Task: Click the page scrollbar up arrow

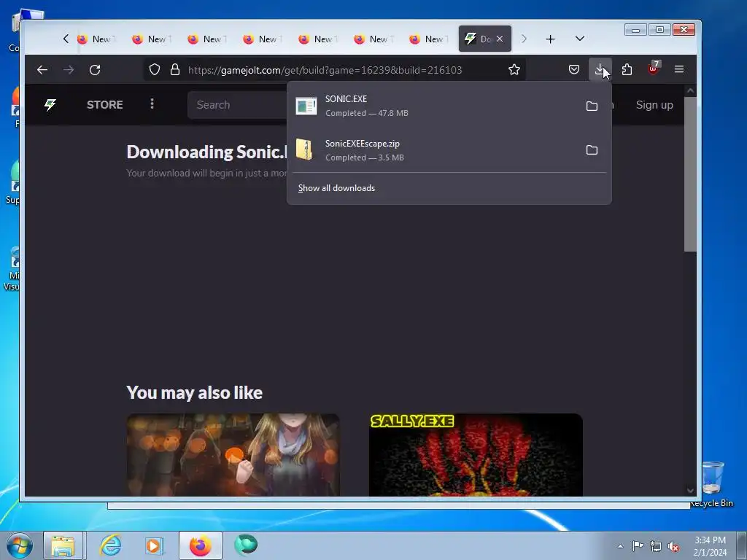Action: pyautogui.click(x=690, y=90)
